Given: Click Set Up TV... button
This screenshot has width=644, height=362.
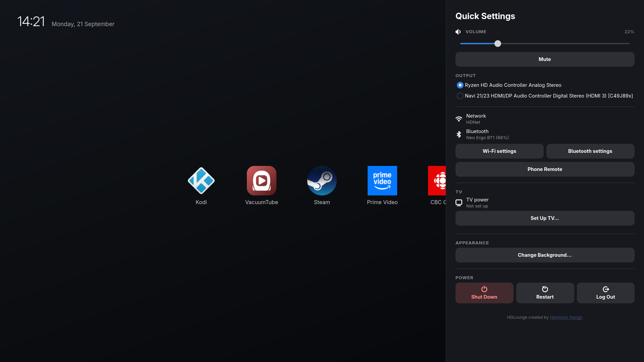Looking at the screenshot, I should (x=545, y=218).
